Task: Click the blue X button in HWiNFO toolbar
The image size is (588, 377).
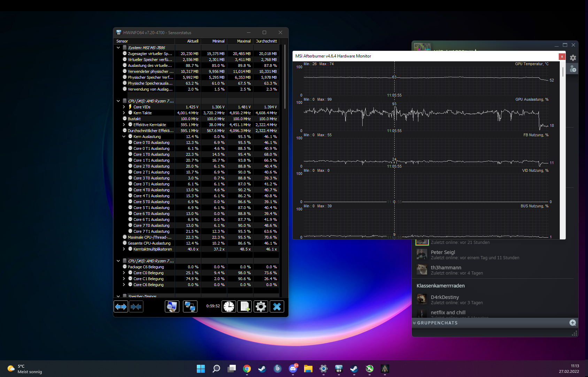Action: coord(277,307)
